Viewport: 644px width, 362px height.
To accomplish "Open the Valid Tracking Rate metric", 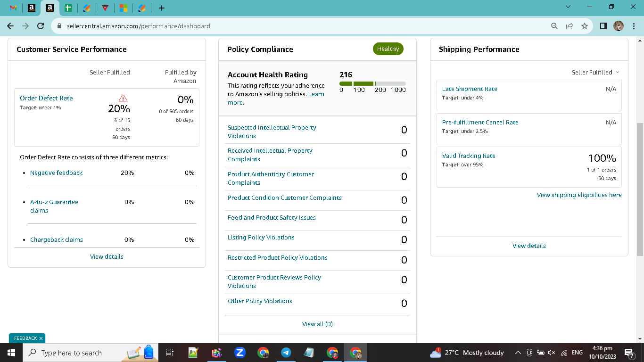I will tap(469, 156).
